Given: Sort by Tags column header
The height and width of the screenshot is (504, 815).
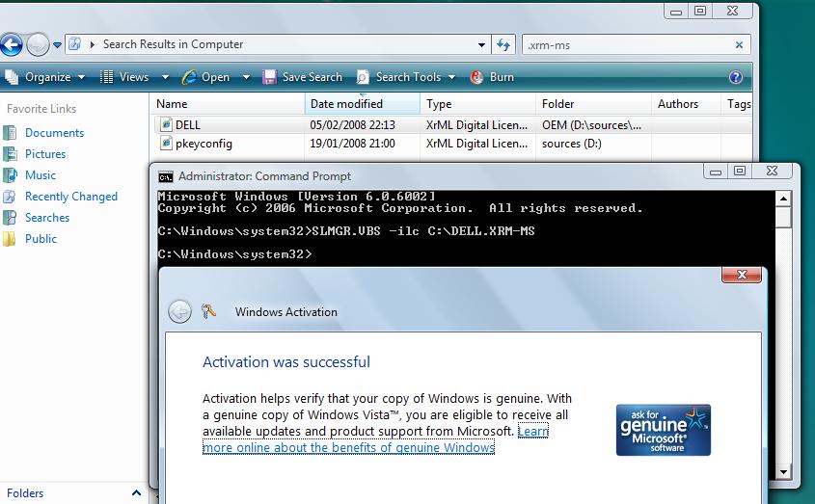Looking at the screenshot, I should point(738,104).
